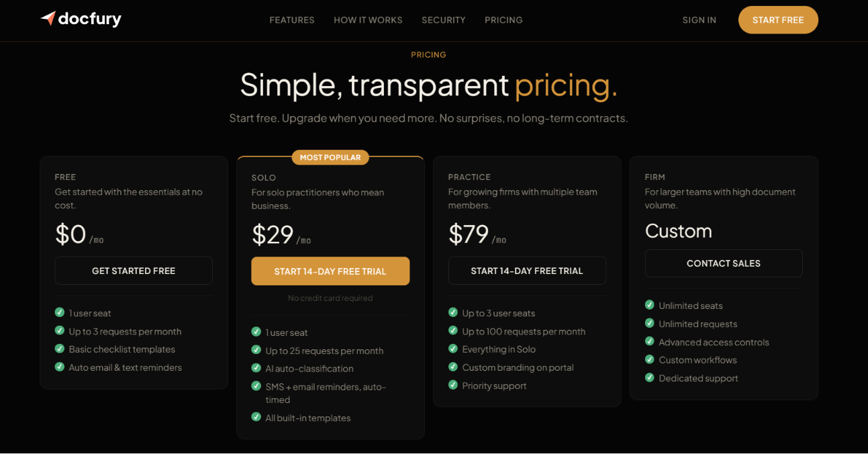This screenshot has height=454, width=868.
Task: Click check icon next to 'All built-in templates'
Action: coord(256,417)
